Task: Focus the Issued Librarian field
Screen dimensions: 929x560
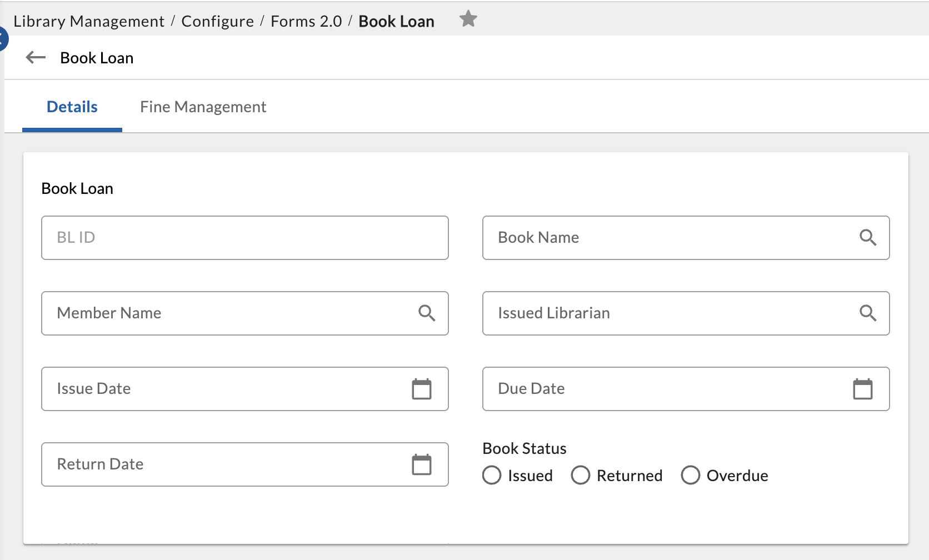Action: coord(686,313)
